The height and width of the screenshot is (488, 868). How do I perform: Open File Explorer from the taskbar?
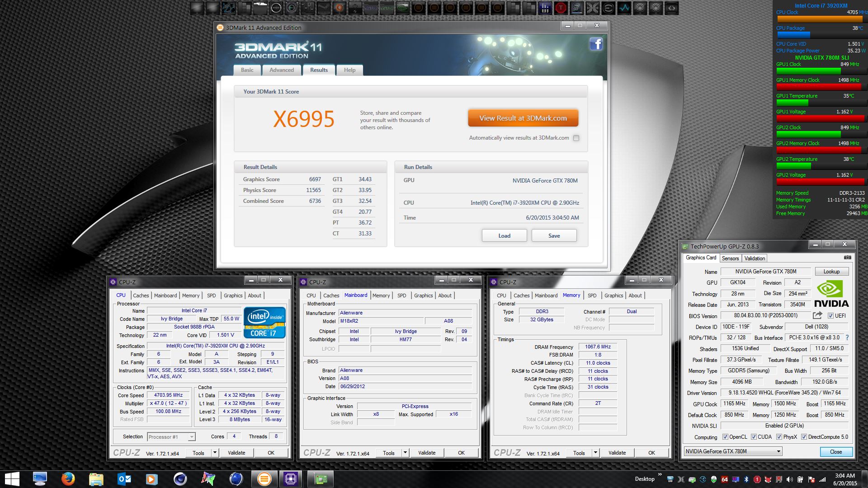[x=96, y=479]
